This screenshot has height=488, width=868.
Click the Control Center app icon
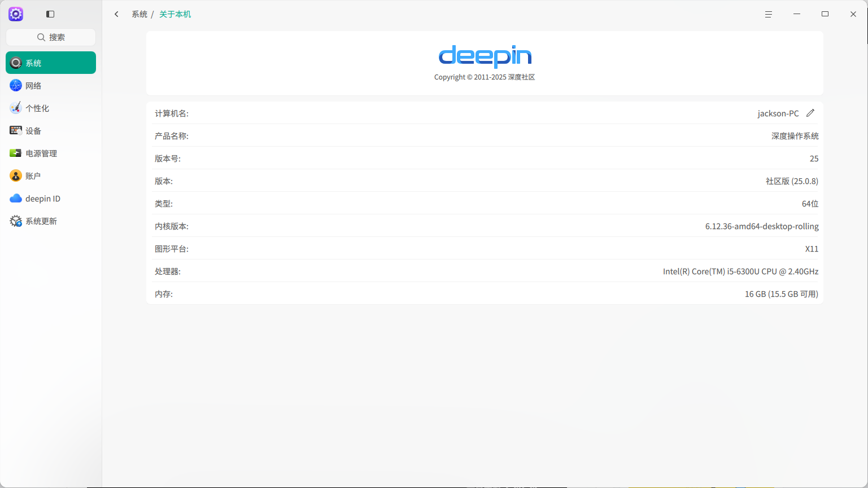coord(16,14)
